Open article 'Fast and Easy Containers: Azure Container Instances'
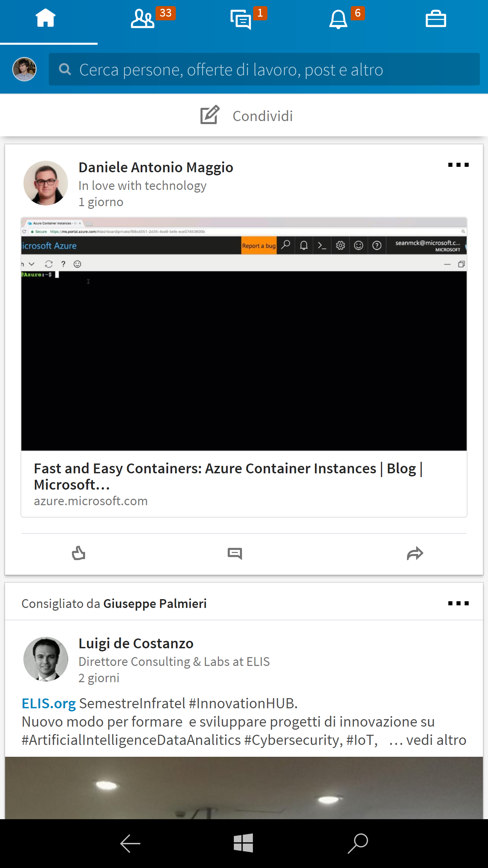 [x=228, y=476]
